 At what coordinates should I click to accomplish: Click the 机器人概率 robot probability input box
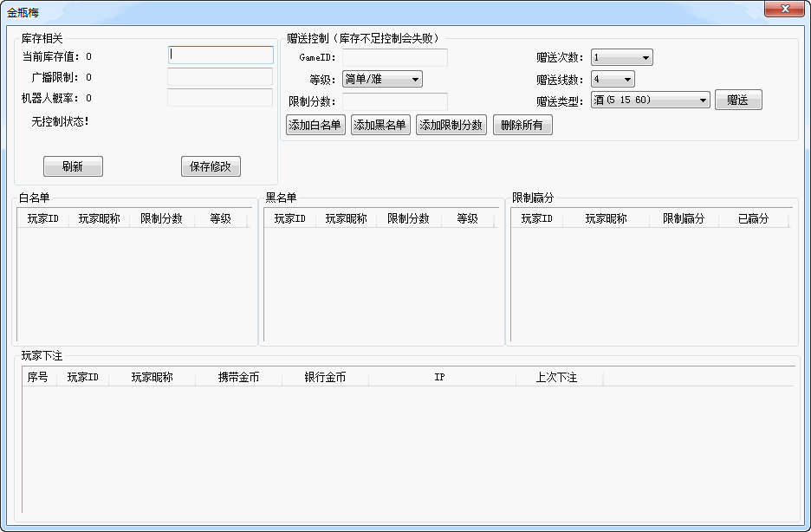220,98
